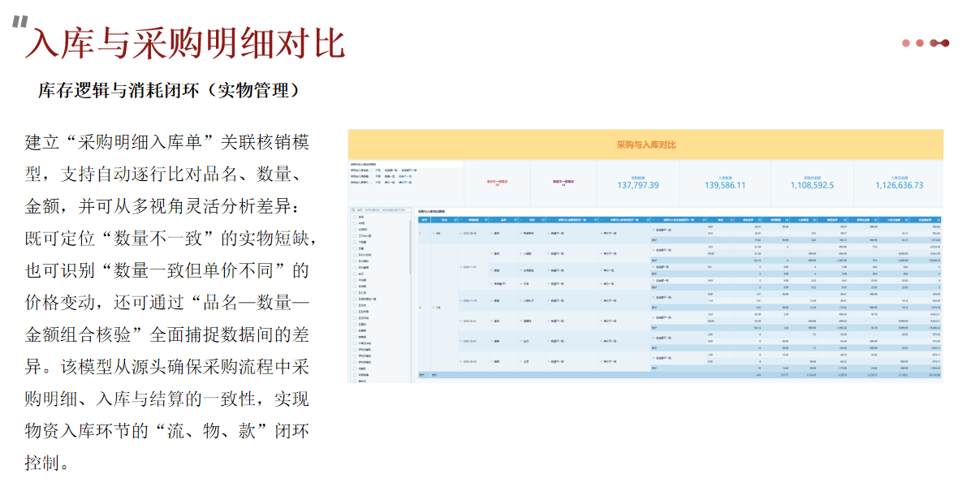
Task: Select the 金额不一致 filter option
Action: coord(409,170)
